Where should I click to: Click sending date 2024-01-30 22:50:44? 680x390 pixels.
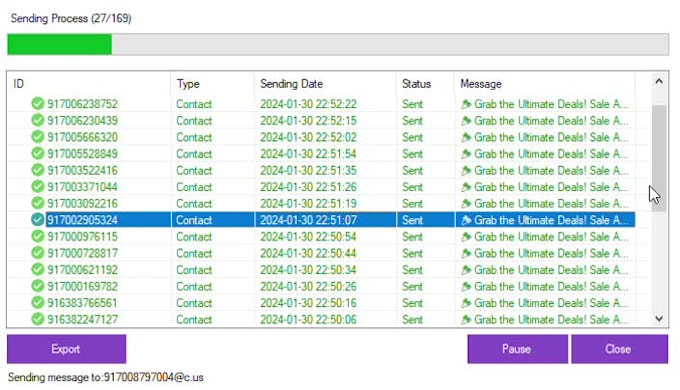point(308,253)
